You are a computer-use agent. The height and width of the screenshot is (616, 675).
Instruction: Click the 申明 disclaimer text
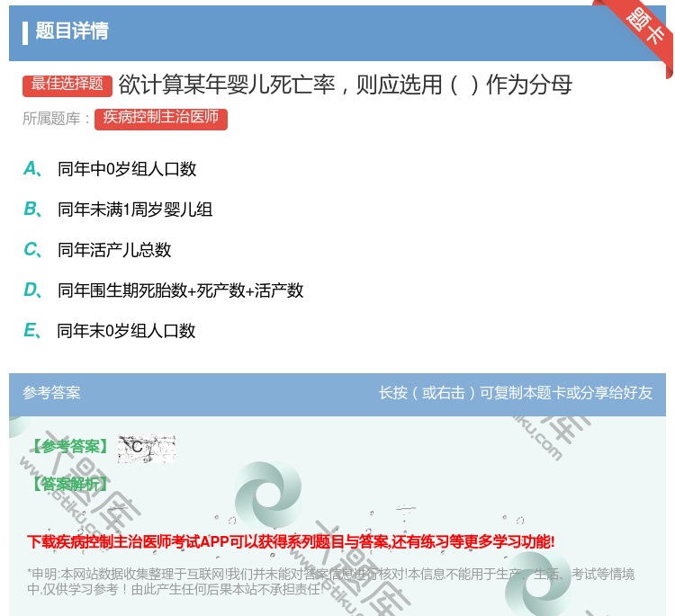click(x=330, y=581)
